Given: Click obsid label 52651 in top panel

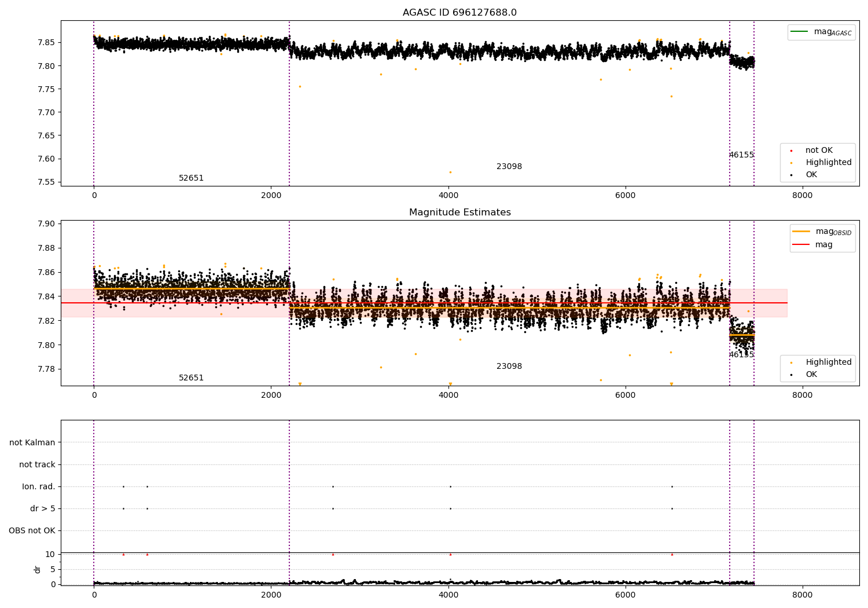Looking at the screenshot, I should pos(191,178).
